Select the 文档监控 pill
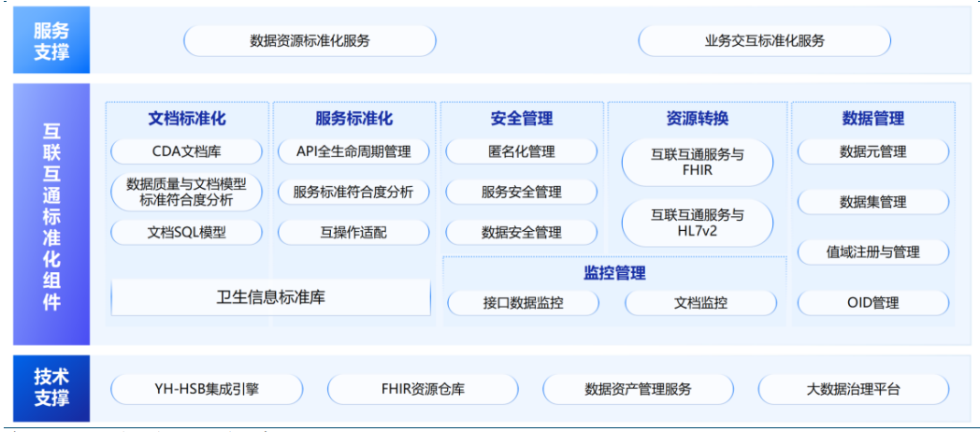 point(700,302)
